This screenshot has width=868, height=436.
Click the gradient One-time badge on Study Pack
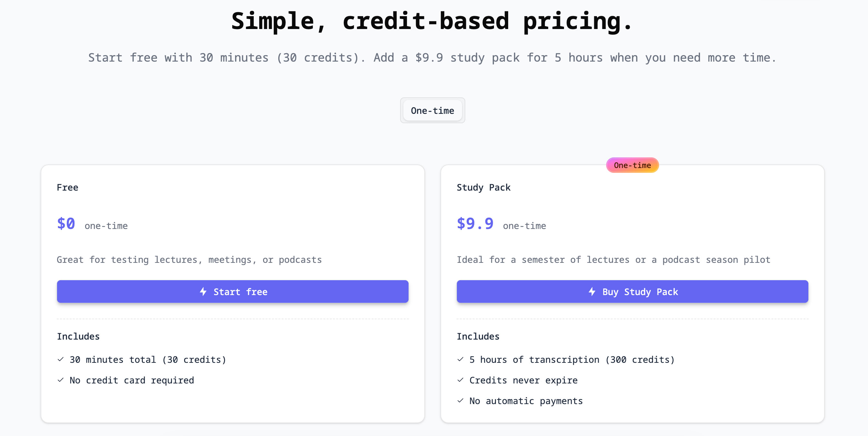pos(632,165)
